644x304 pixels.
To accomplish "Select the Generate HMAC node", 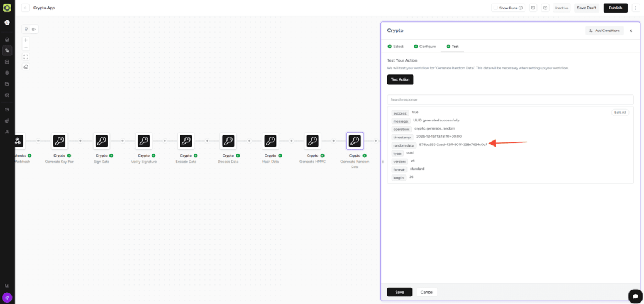I will [313, 141].
